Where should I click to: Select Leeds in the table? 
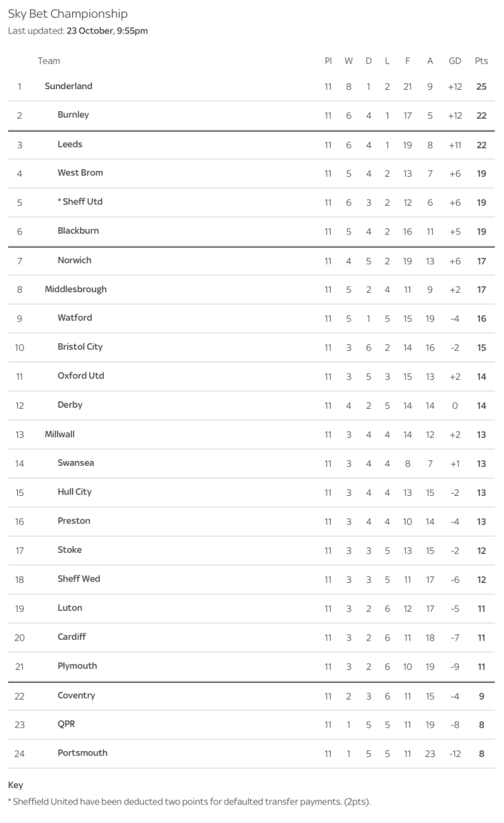point(70,145)
